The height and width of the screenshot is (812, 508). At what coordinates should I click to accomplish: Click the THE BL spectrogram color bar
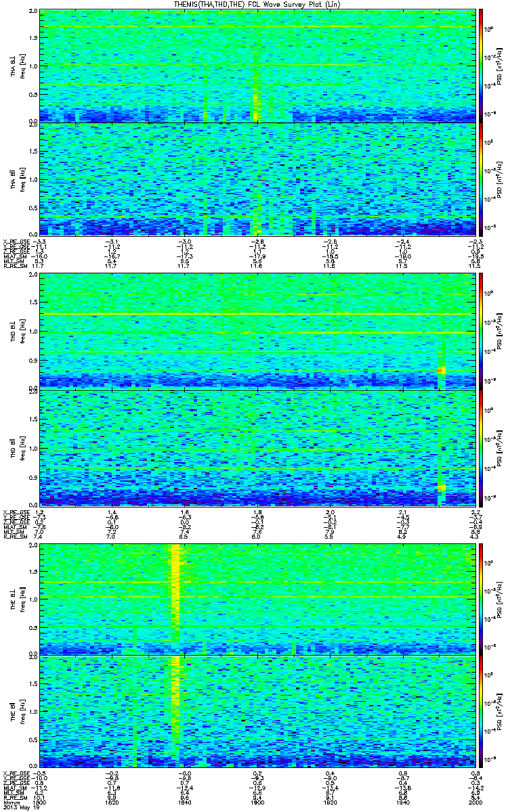point(482,598)
